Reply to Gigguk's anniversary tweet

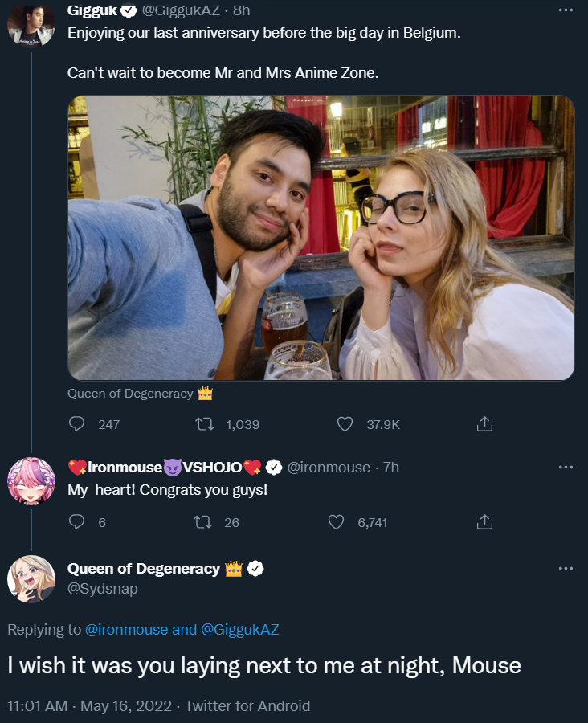tap(78, 424)
